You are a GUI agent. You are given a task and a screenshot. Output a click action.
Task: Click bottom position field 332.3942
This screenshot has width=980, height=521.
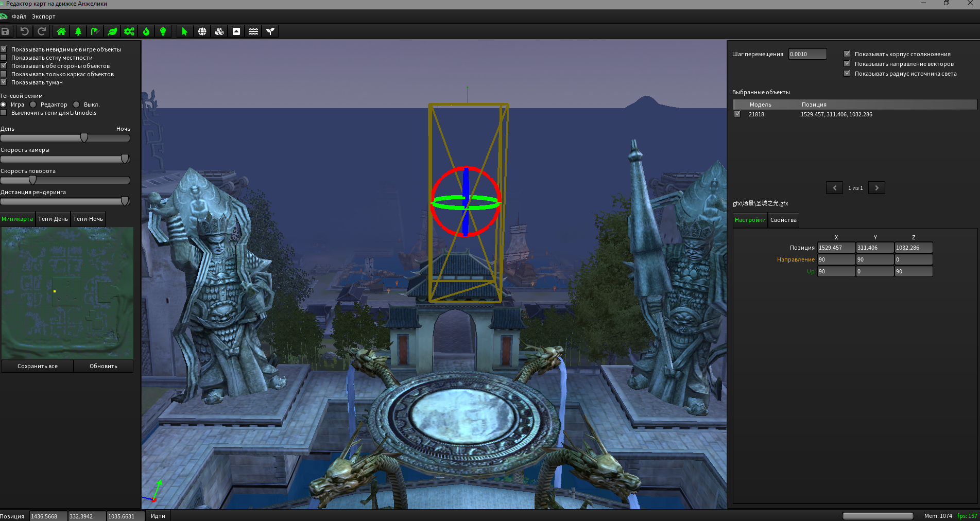(87, 516)
